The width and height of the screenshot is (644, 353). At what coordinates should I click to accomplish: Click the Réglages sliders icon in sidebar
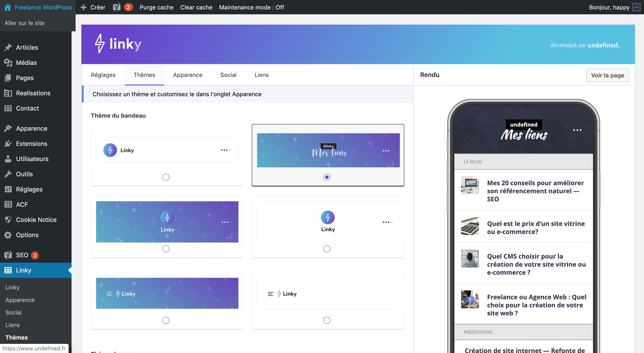(x=8, y=189)
